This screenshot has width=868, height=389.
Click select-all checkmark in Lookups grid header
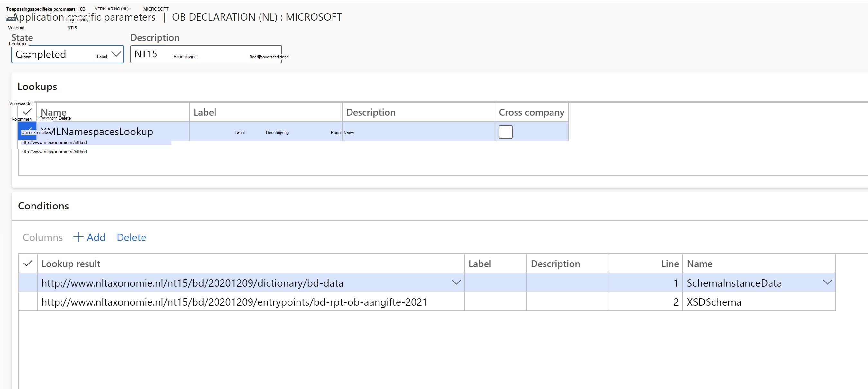click(27, 112)
